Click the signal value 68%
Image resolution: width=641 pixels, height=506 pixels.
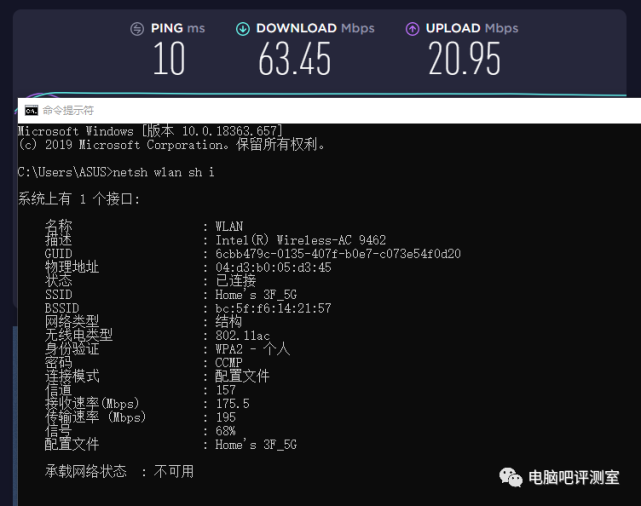225,431
